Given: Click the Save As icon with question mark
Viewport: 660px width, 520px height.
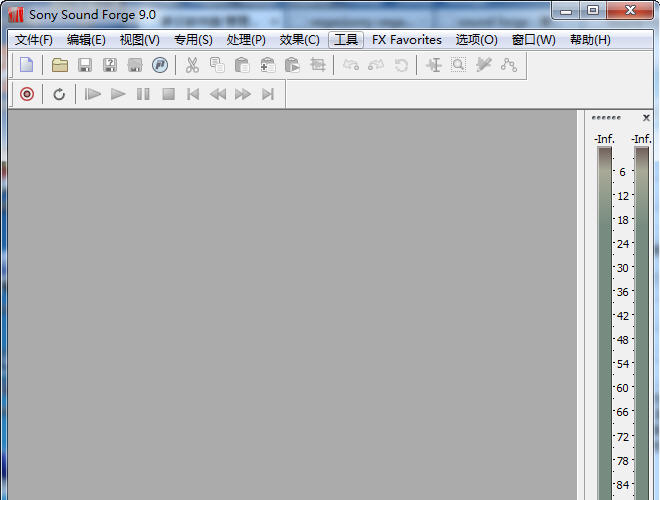Looking at the screenshot, I should (110, 65).
